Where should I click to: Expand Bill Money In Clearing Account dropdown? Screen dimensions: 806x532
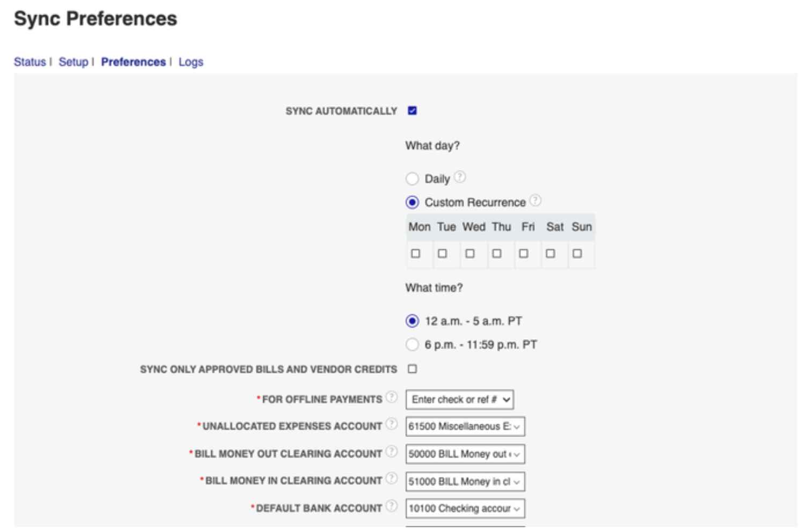click(465, 482)
